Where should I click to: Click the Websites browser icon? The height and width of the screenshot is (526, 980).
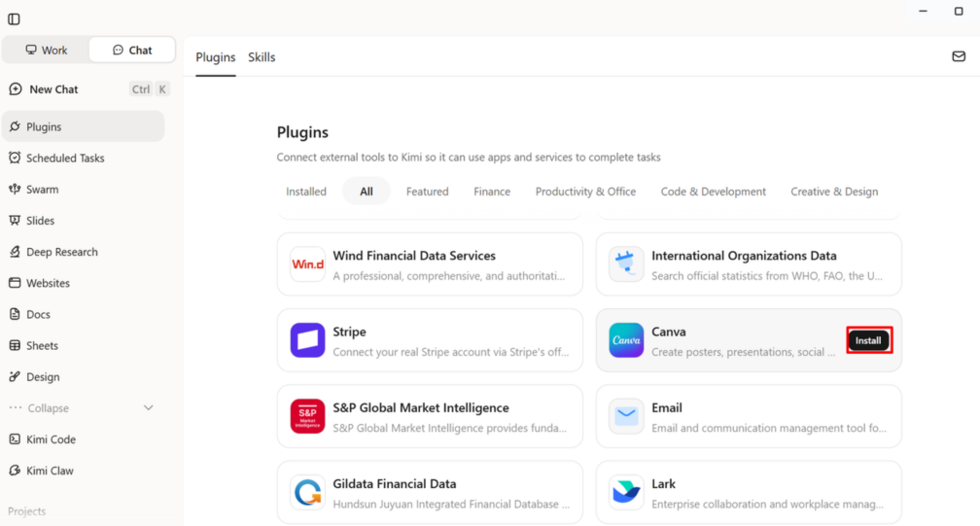point(15,283)
